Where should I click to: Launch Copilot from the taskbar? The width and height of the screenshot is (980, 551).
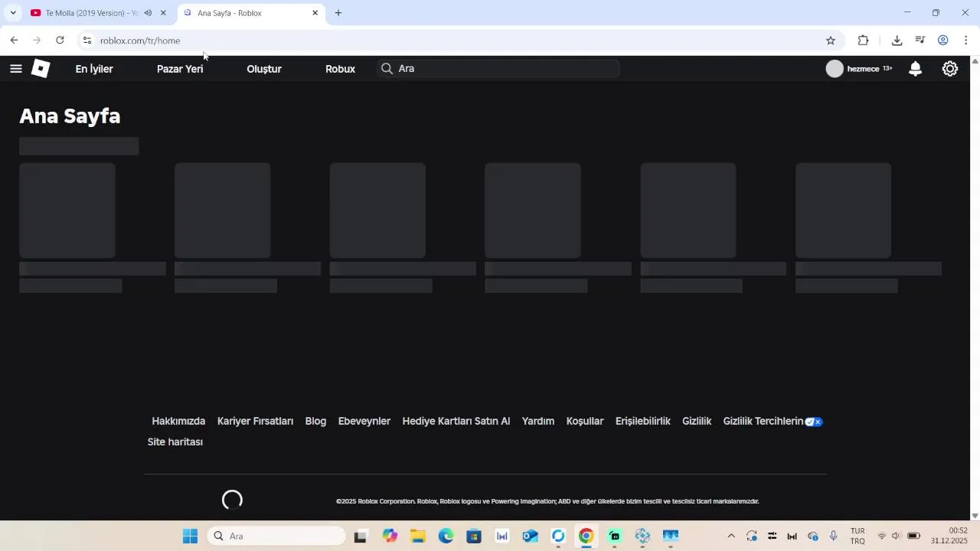[x=390, y=536]
